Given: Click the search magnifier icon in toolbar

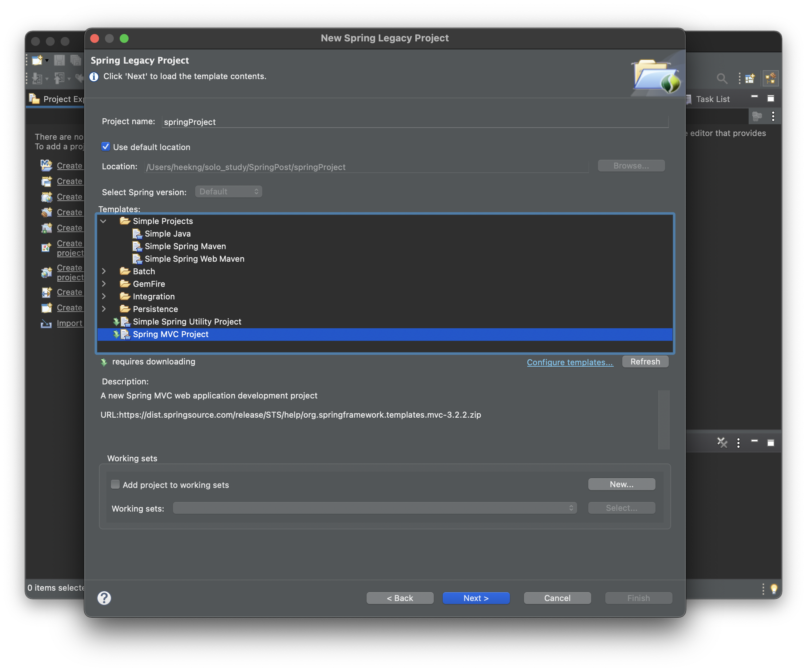Looking at the screenshot, I should [722, 78].
